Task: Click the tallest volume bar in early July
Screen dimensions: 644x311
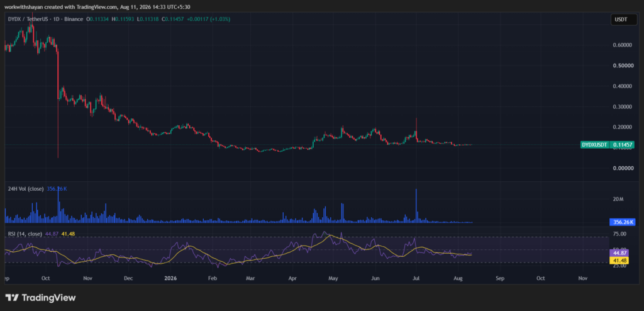Action: coord(416,206)
